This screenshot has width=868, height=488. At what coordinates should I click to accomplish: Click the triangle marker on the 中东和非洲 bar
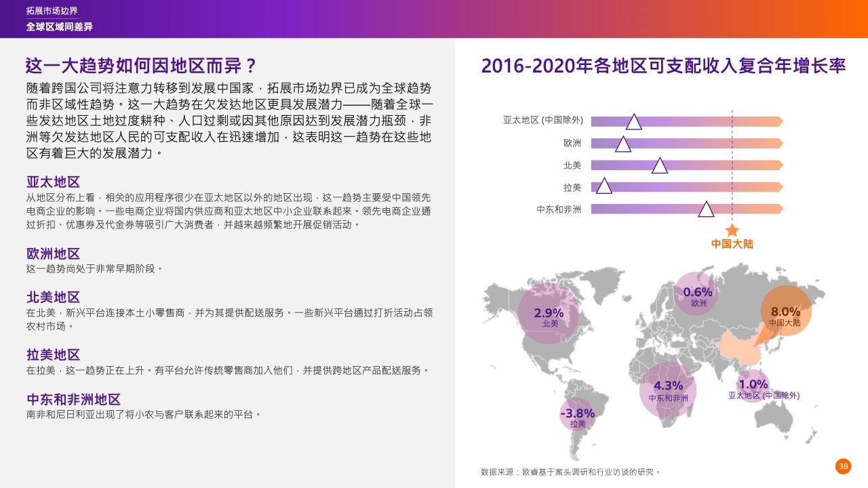tap(706, 209)
